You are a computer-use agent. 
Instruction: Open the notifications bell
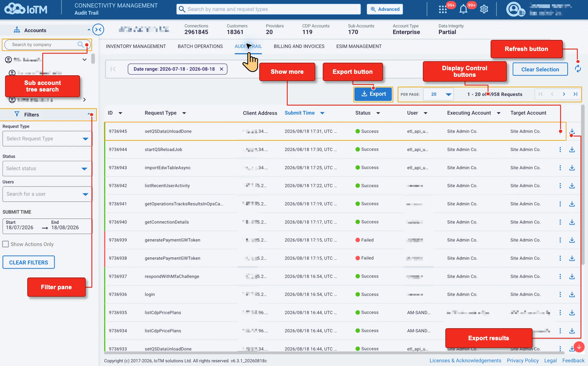pyautogui.click(x=463, y=9)
